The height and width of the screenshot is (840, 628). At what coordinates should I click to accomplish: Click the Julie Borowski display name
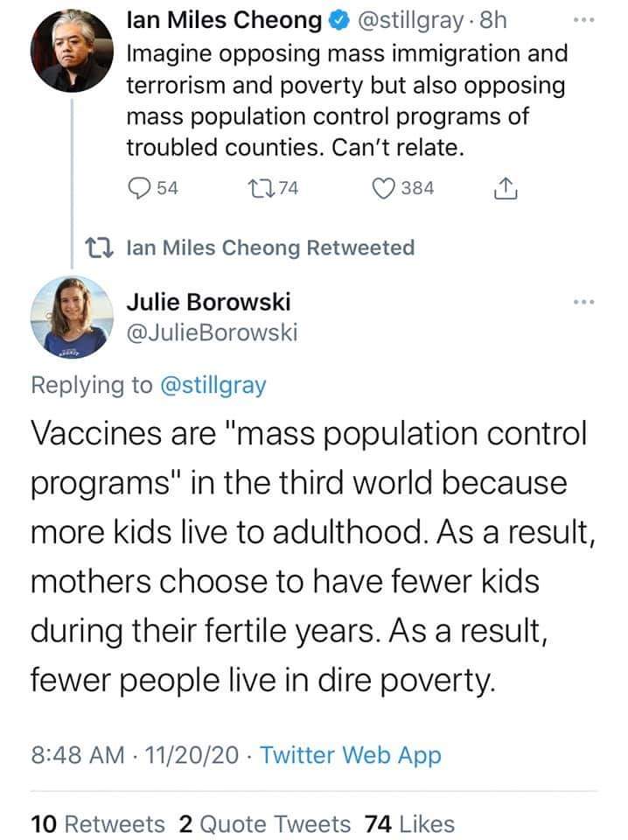pyautogui.click(x=209, y=302)
